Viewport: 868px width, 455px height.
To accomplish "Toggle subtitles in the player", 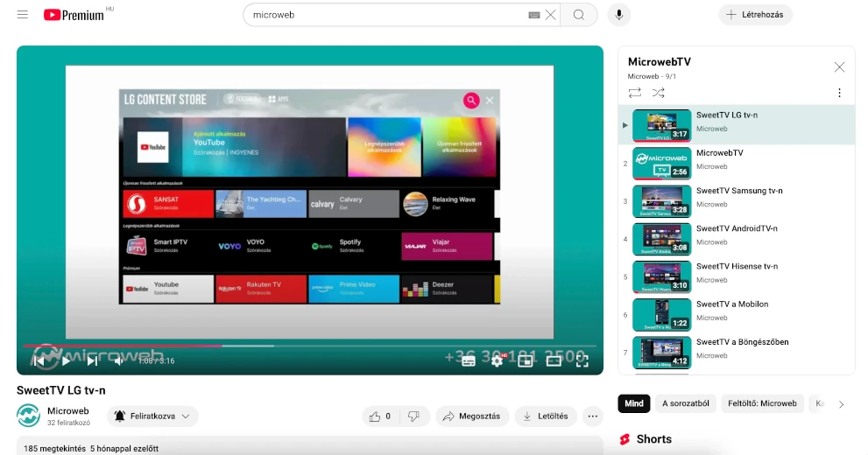I will click(469, 361).
